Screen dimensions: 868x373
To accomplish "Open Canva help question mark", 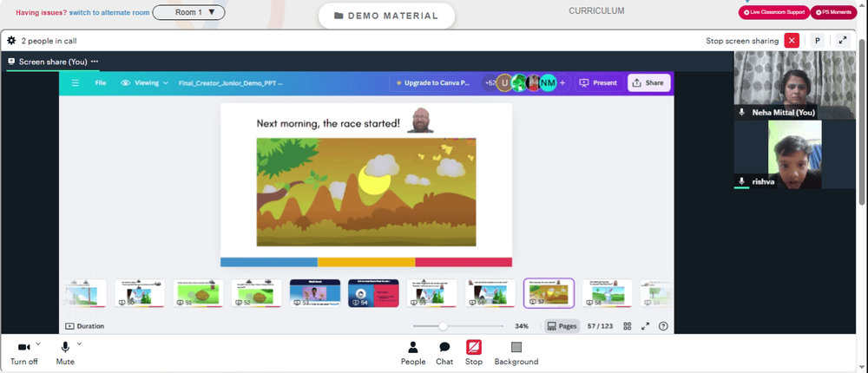I will point(663,326).
